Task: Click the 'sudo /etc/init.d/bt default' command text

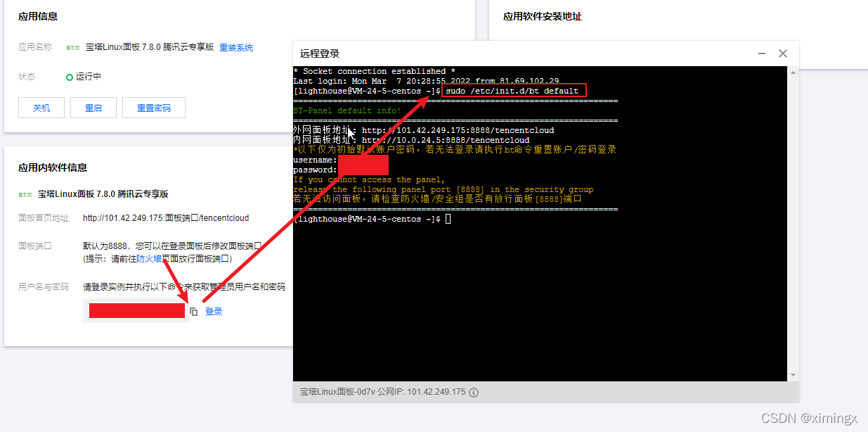Action: (512, 91)
